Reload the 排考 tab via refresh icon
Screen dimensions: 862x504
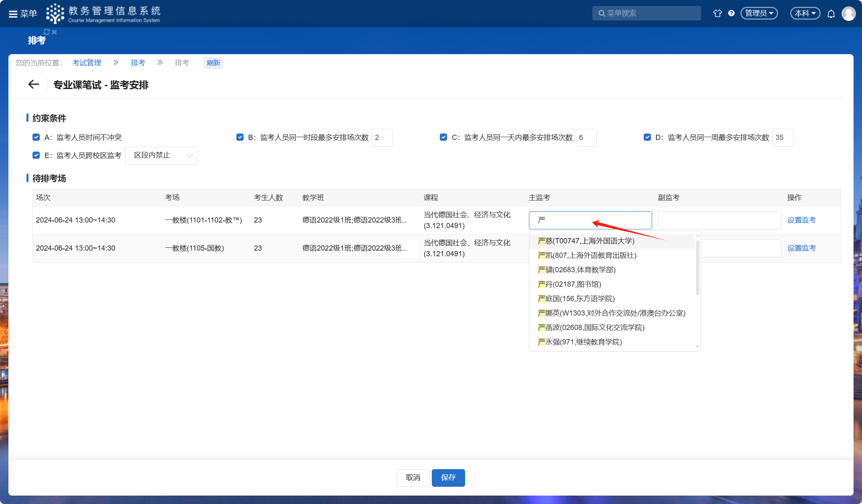pyautogui.click(x=47, y=32)
